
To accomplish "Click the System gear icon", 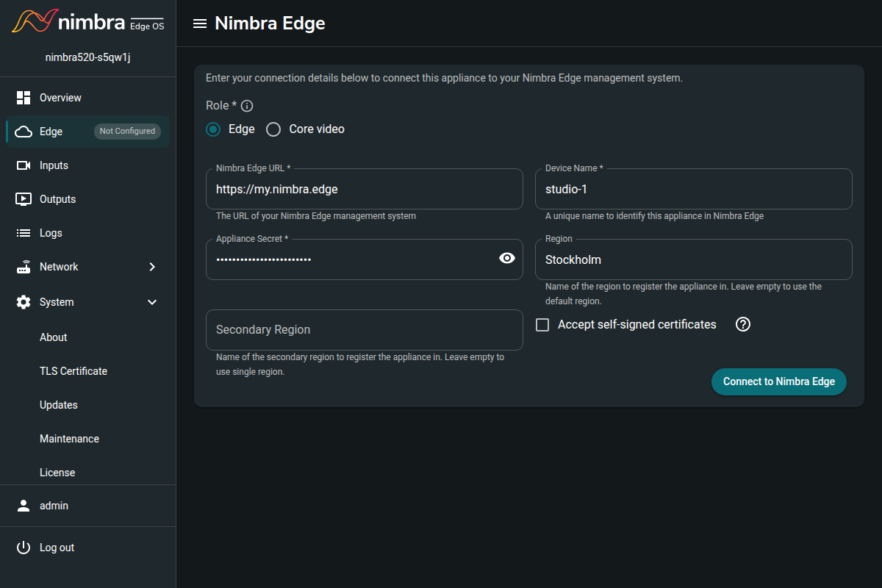I will click(x=24, y=302).
